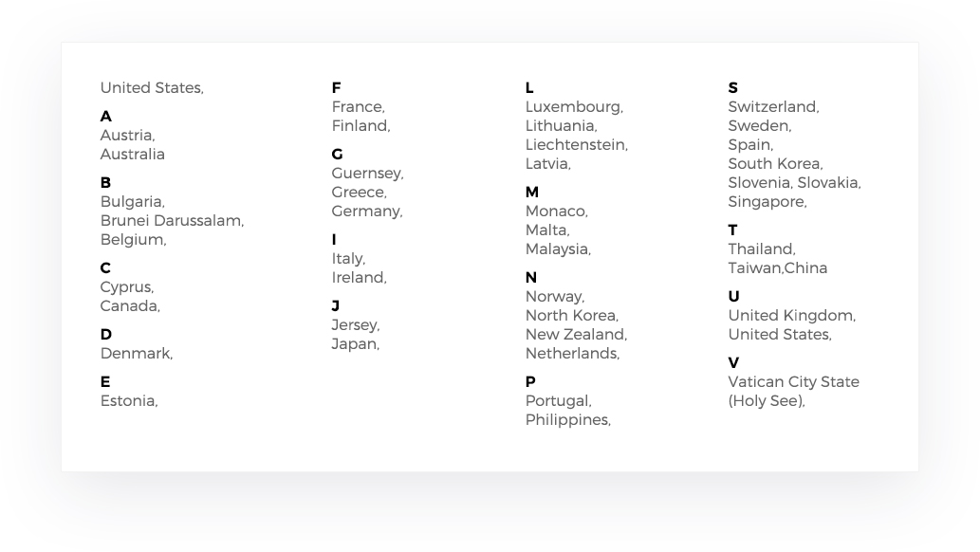The width and height of the screenshot is (980, 552).
Task: Choose Brunei Darussalam in the list
Action: pos(171,221)
